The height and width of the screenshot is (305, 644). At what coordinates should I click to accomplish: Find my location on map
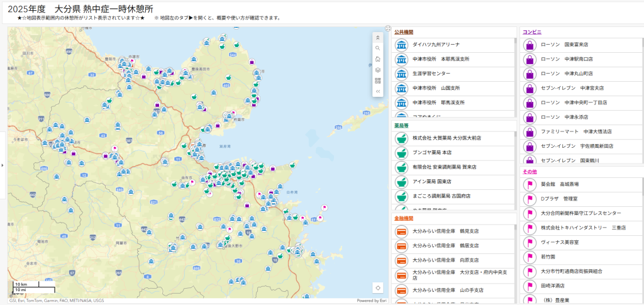pyautogui.click(x=378, y=288)
